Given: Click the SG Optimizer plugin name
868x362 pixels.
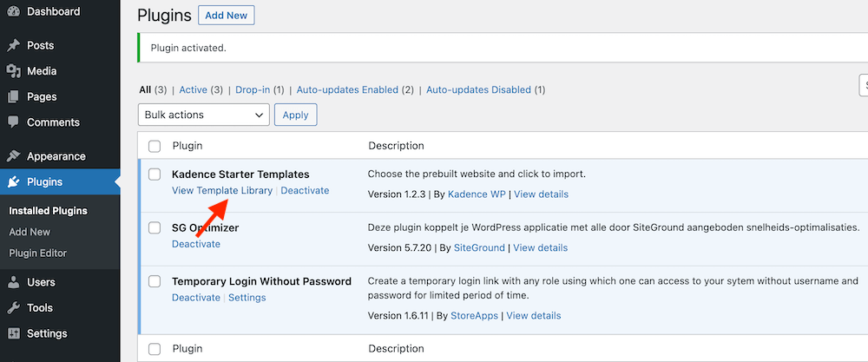Looking at the screenshot, I should pyautogui.click(x=205, y=228).
